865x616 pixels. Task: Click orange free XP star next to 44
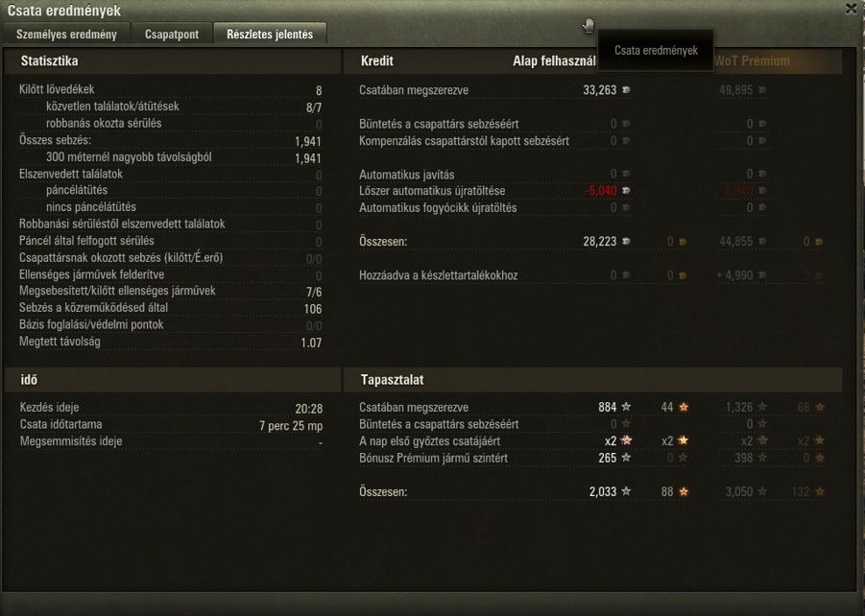tap(684, 407)
